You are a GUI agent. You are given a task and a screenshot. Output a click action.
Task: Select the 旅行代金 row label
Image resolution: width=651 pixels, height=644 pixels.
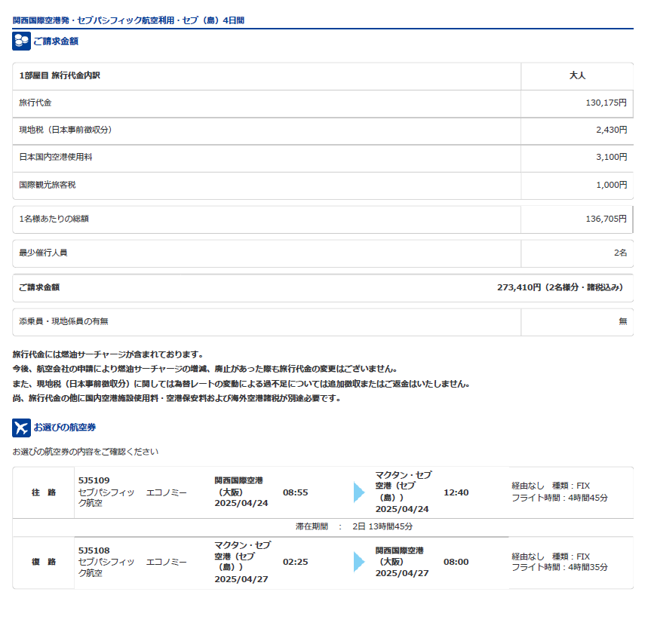pyautogui.click(x=35, y=103)
